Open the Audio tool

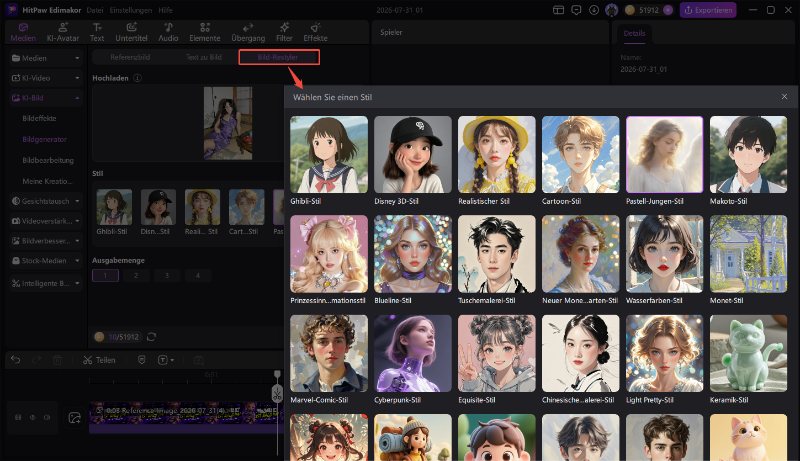(168, 32)
